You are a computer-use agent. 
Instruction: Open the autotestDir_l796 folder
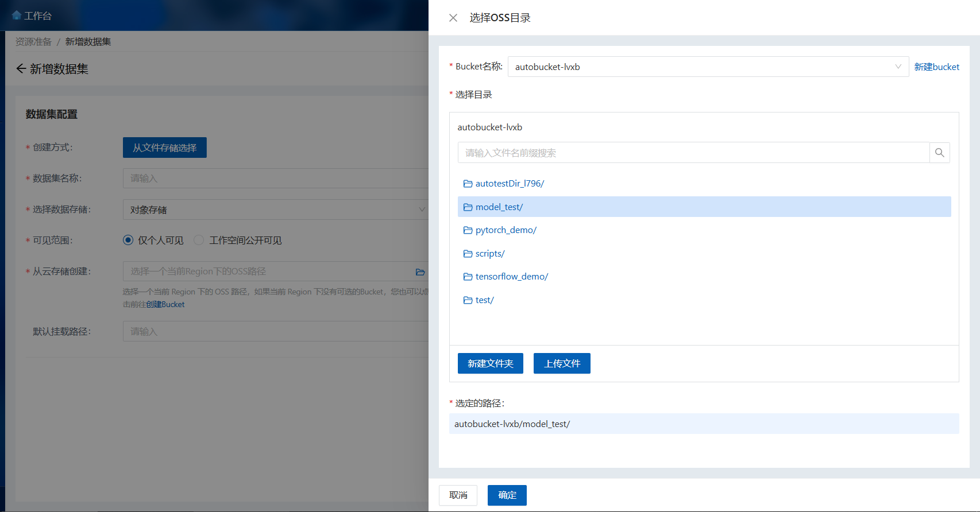[x=509, y=184]
